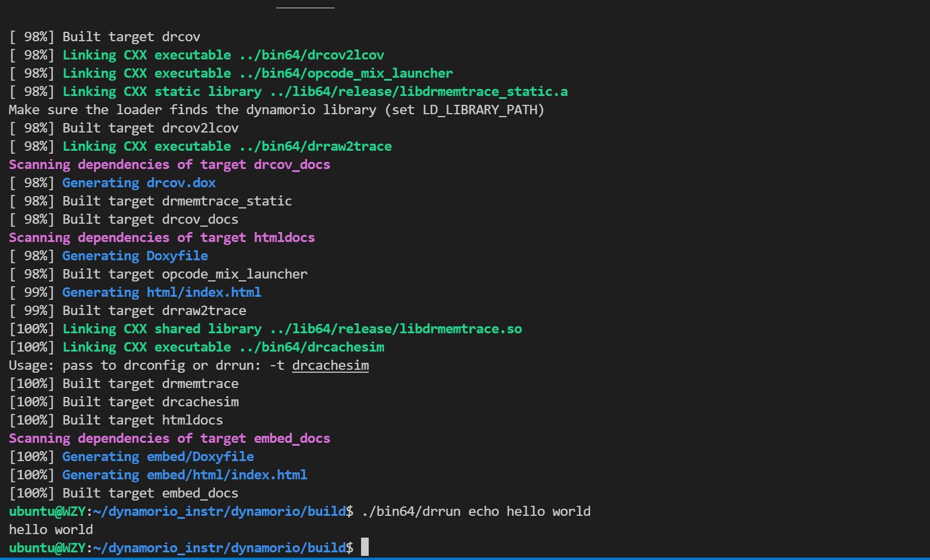
Task: Click the path '../bin64/drcachesim'
Action: pyautogui.click(x=312, y=347)
